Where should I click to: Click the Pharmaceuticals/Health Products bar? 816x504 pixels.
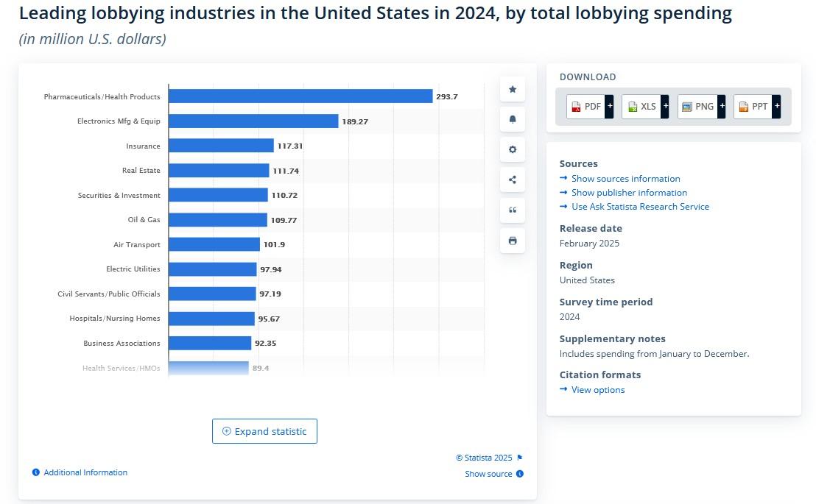(x=300, y=96)
